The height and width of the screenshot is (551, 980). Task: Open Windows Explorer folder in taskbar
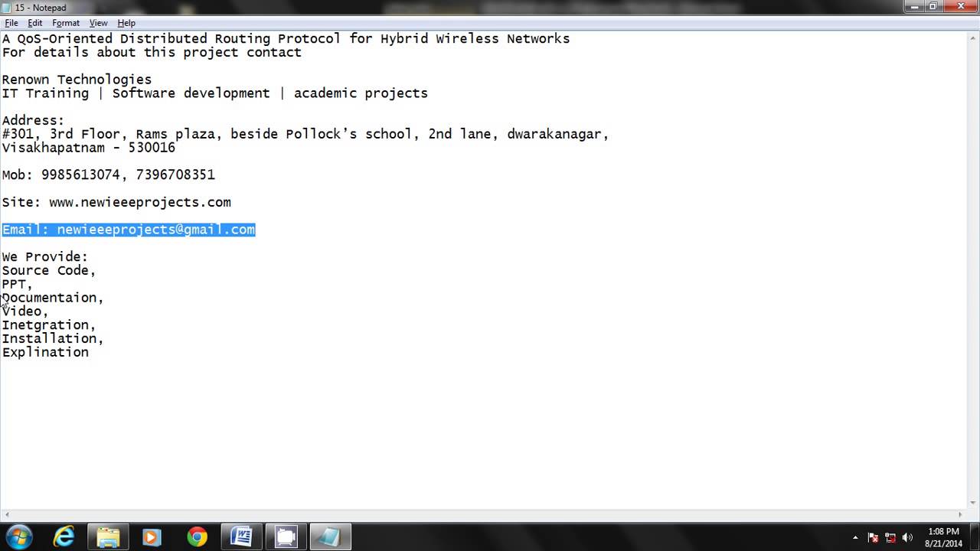click(108, 537)
